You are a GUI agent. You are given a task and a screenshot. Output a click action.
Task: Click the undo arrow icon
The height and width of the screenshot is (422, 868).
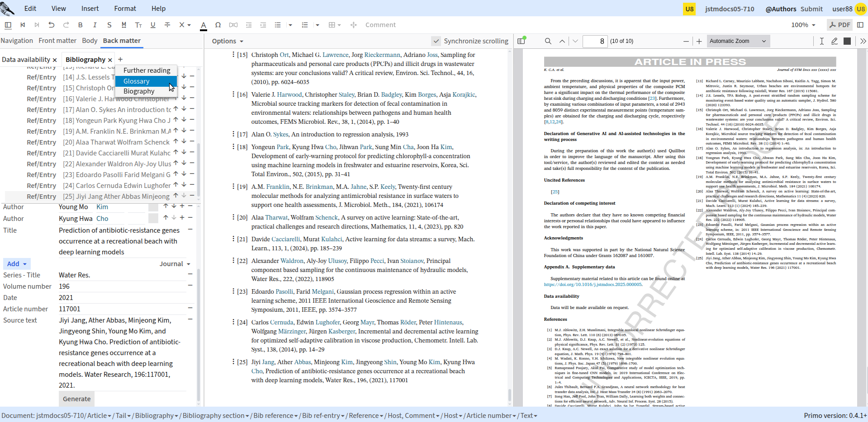pos(51,25)
